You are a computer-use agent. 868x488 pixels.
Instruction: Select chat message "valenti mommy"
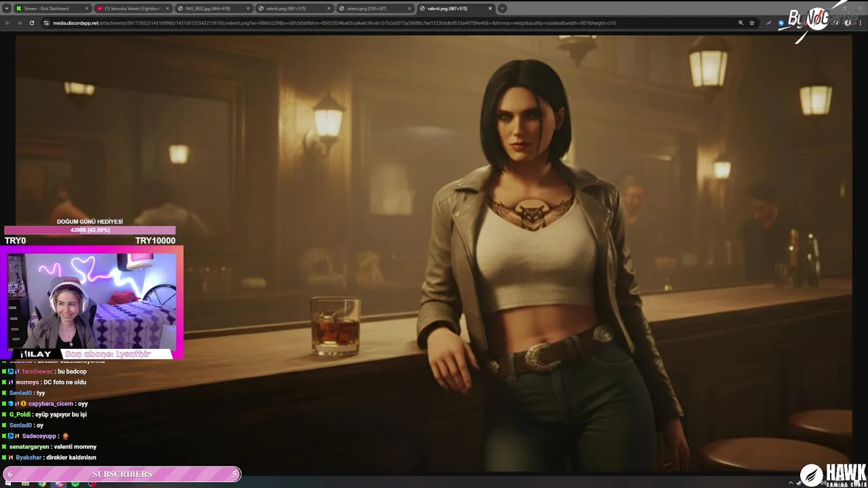tap(75, 447)
